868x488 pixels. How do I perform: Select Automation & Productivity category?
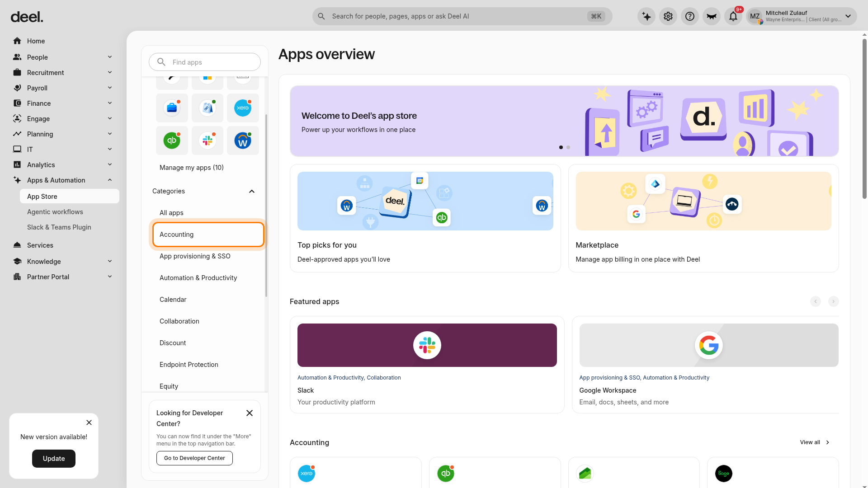tap(208, 278)
